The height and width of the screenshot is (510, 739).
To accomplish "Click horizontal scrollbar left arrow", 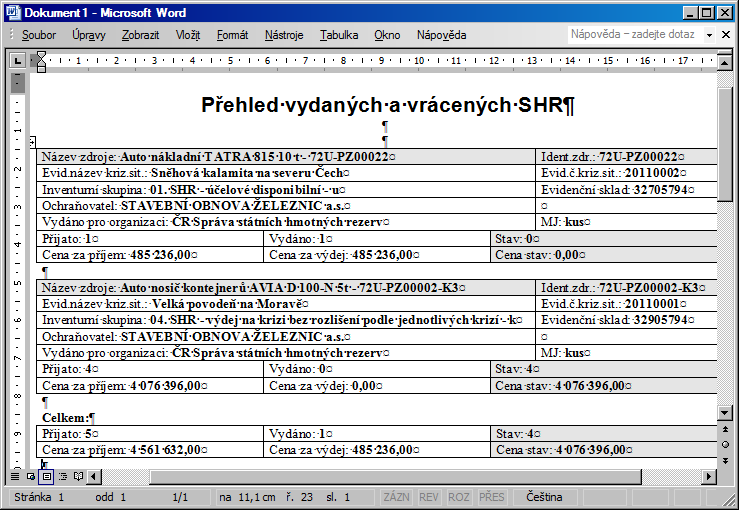I will pos(93,477).
